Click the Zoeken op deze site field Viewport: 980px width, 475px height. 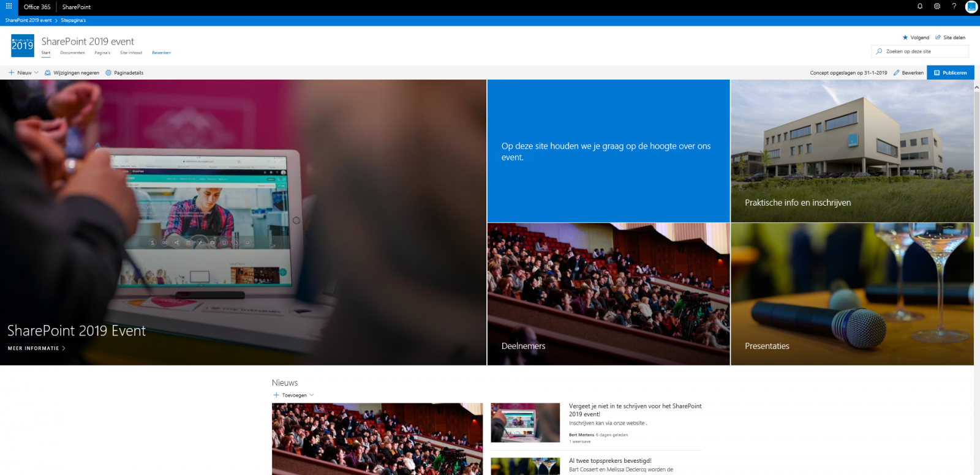pyautogui.click(x=920, y=51)
